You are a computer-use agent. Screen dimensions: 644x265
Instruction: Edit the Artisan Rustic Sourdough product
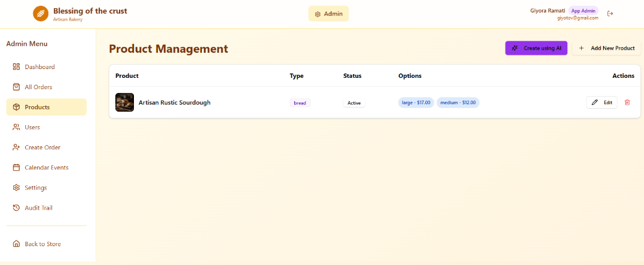coord(602,102)
